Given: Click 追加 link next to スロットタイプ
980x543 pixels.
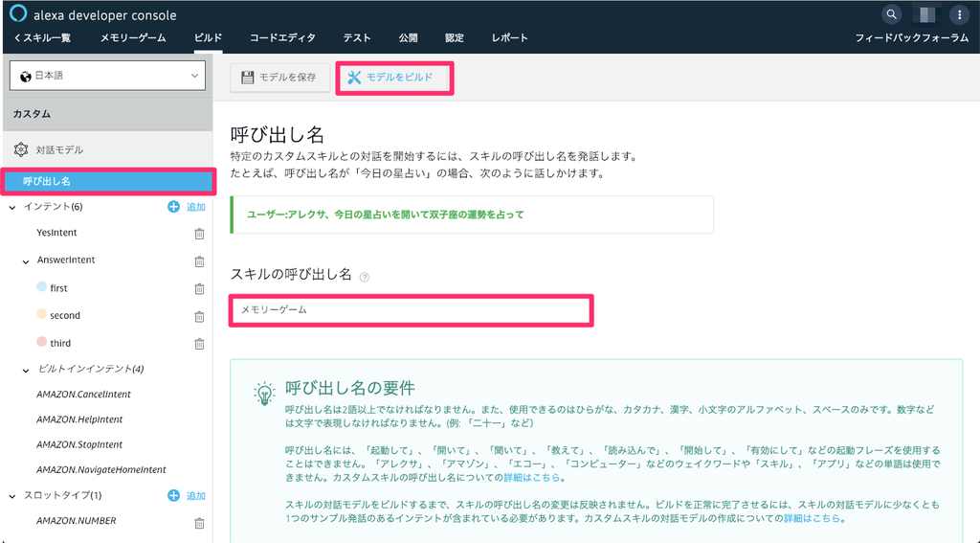Looking at the screenshot, I should pyautogui.click(x=196, y=496).
